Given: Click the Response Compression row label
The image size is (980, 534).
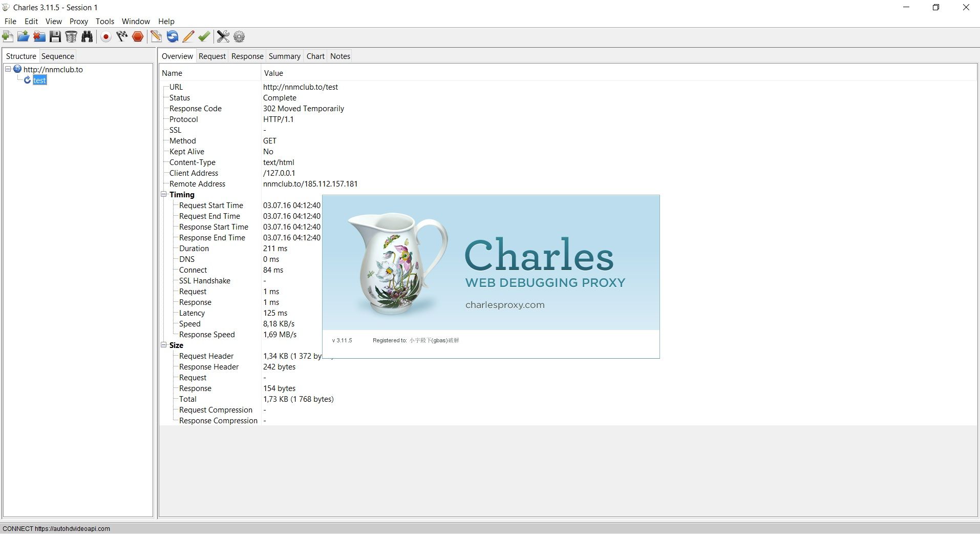Looking at the screenshot, I should click(x=218, y=420).
